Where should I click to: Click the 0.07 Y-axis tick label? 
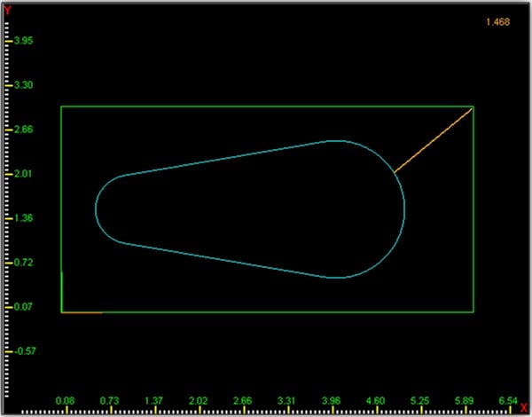pos(23,307)
